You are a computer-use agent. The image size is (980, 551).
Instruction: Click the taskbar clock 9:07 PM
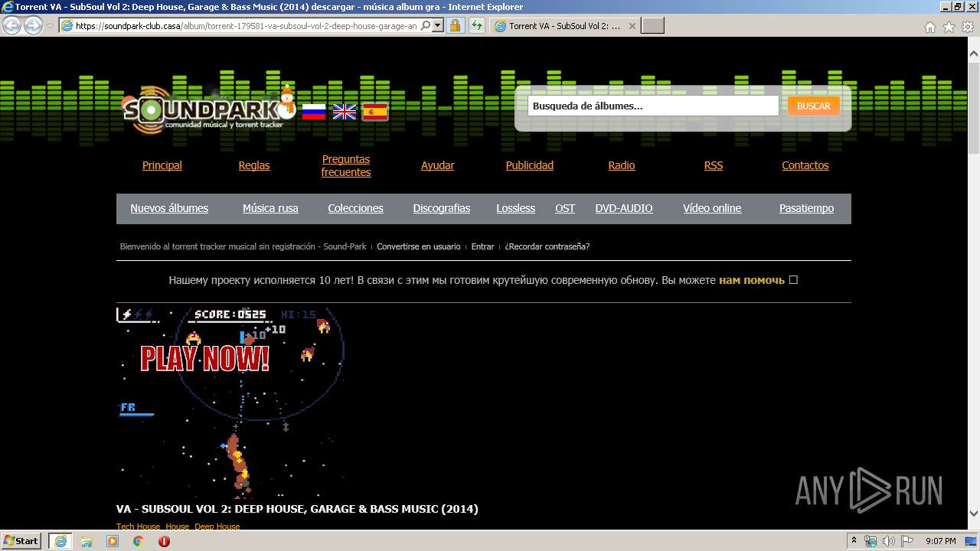tap(940, 541)
